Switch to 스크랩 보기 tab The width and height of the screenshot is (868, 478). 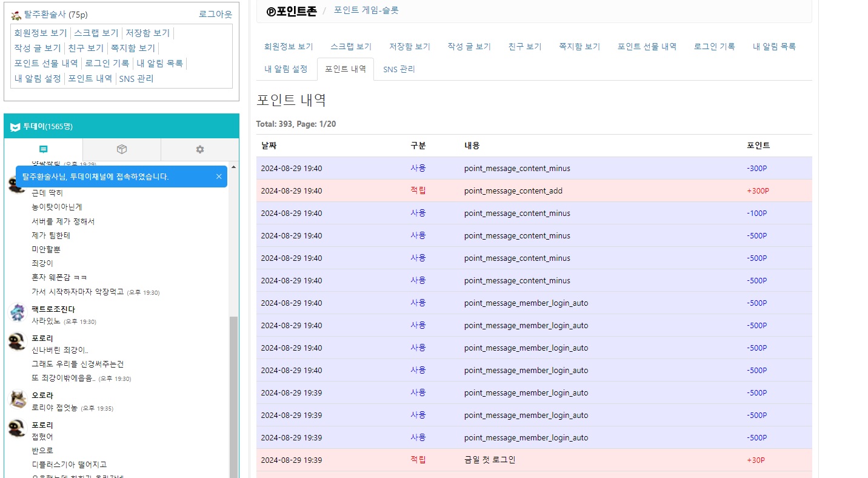point(351,47)
